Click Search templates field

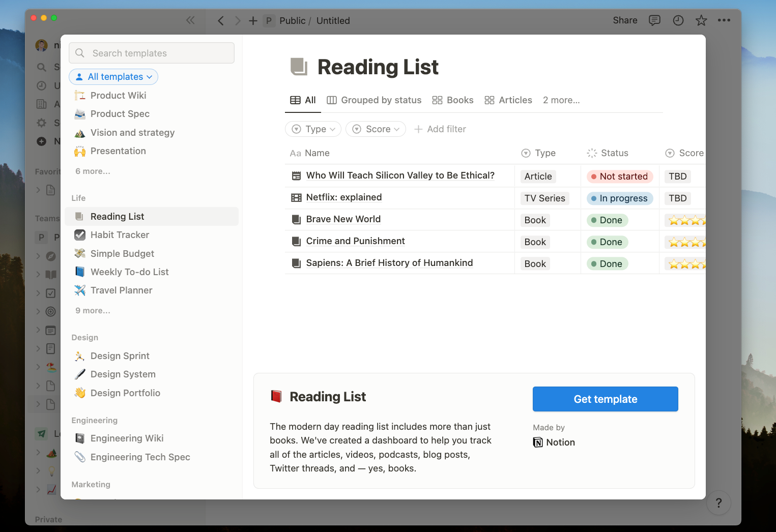pos(152,53)
